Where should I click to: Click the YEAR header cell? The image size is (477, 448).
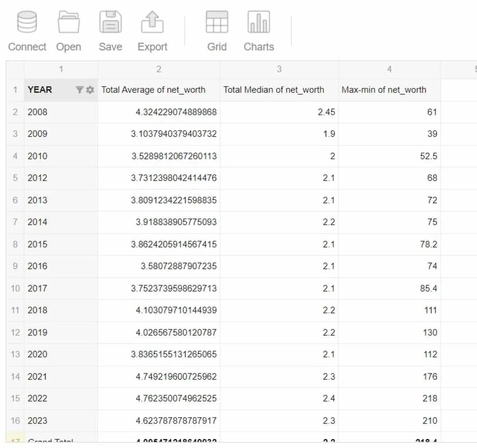coord(40,90)
